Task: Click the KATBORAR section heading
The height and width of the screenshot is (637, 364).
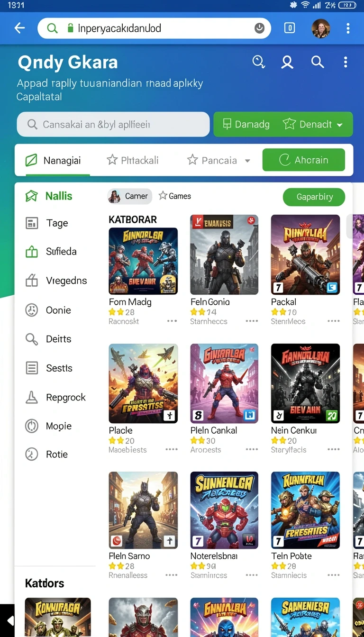Action: click(133, 219)
